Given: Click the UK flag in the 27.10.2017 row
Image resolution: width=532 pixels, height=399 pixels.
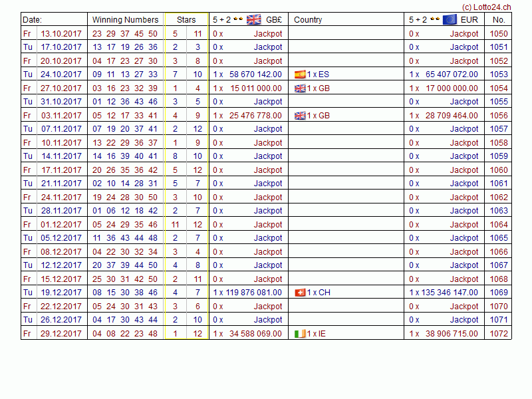Looking at the screenshot, I should click(300, 88).
